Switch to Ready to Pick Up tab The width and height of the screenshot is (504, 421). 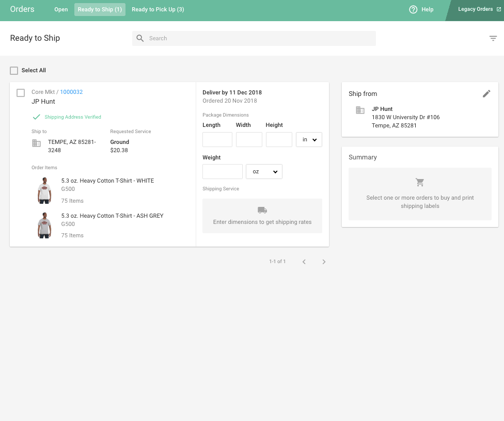coord(157,9)
